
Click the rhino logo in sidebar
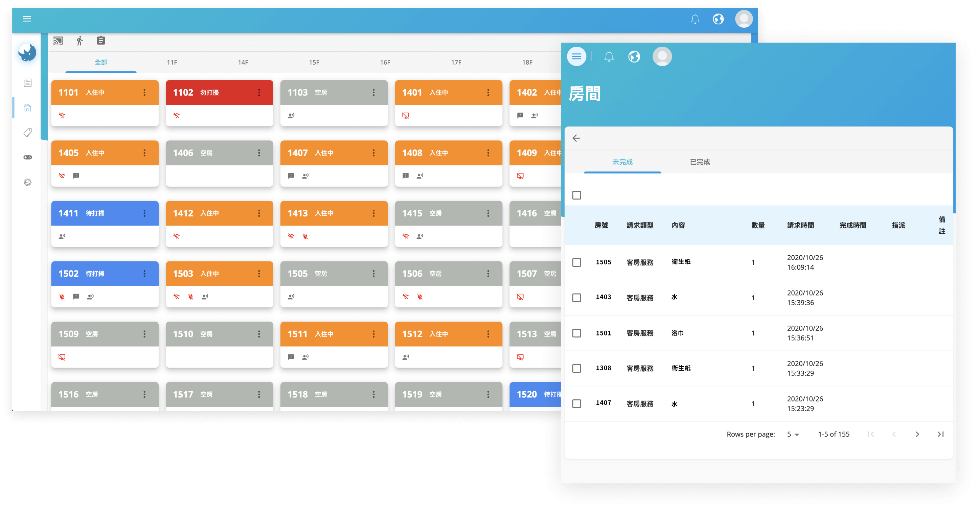pyautogui.click(x=27, y=52)
